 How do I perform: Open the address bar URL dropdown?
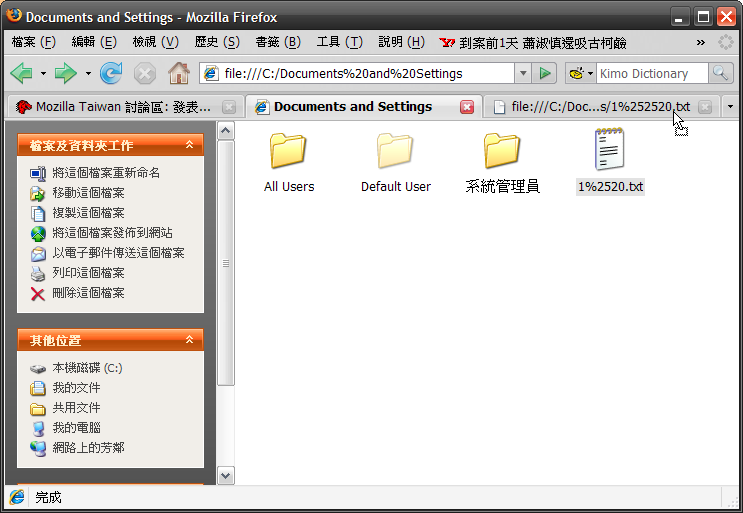point(523,73)
